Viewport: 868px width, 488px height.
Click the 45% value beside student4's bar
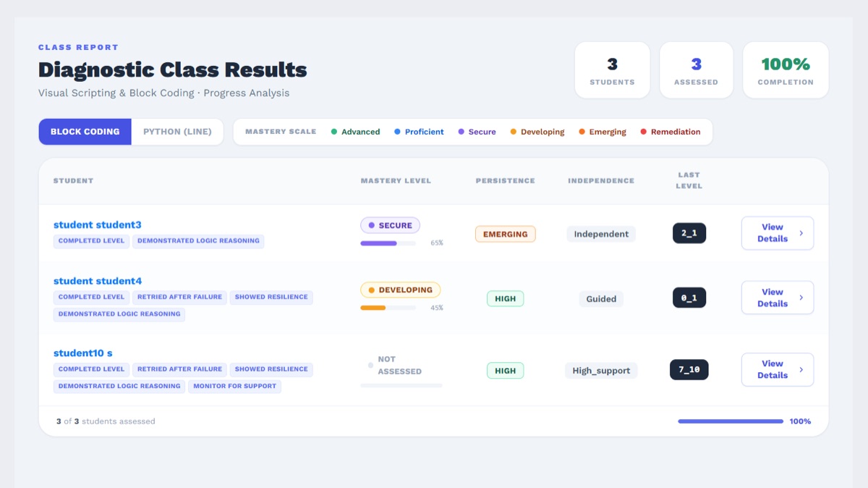437,308
